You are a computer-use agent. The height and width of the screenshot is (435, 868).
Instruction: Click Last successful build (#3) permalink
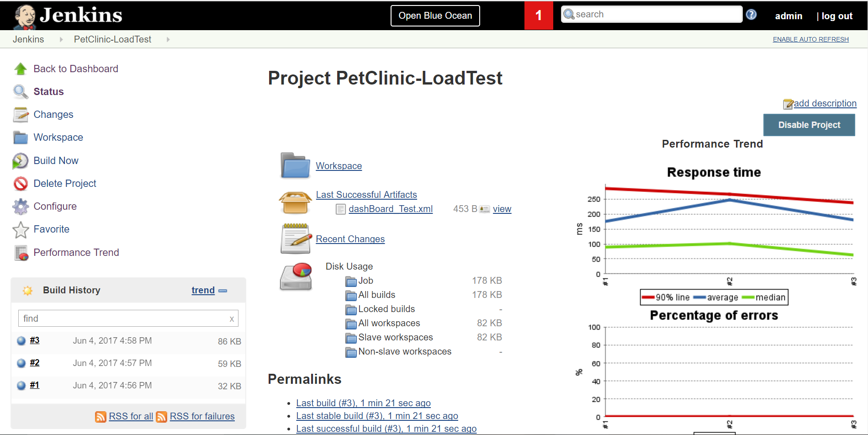pos(386,429)
